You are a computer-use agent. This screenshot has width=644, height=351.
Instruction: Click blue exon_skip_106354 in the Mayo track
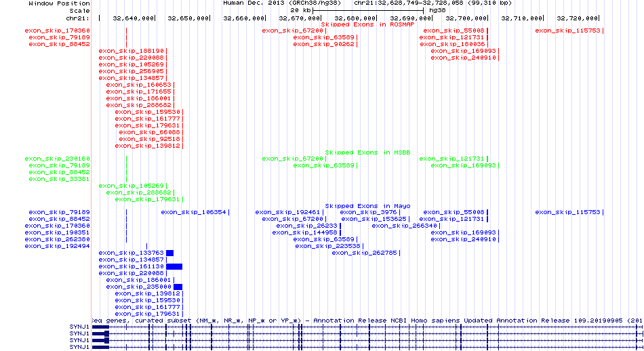[x=193, y=212]
